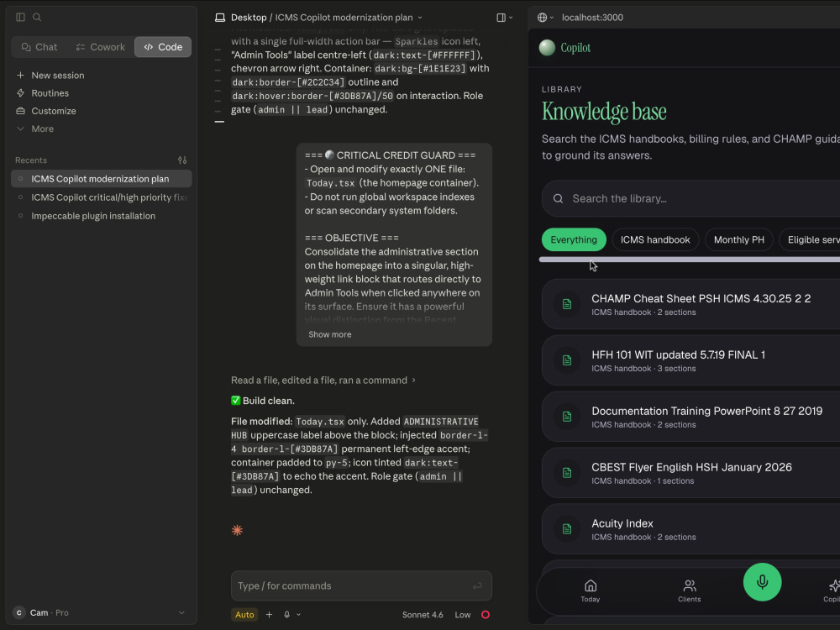Click the Cam avatar icon

coord(19,612)
